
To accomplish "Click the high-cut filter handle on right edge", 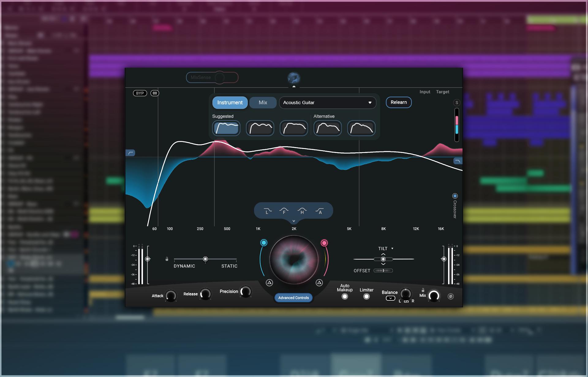I will pos(458,161).
